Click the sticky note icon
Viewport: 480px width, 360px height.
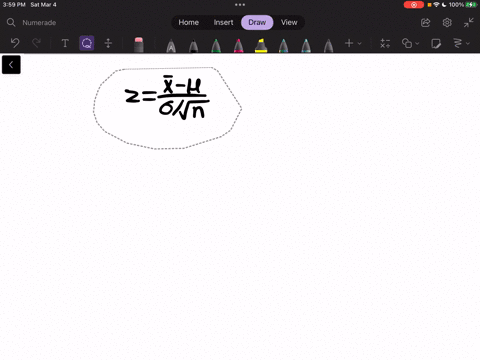tap(436, 43)
